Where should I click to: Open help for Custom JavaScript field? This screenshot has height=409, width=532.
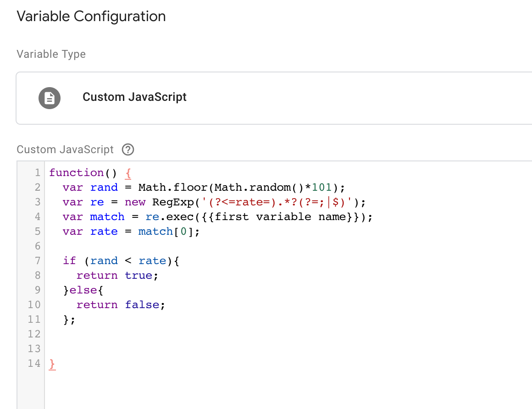tap(128, 150)
